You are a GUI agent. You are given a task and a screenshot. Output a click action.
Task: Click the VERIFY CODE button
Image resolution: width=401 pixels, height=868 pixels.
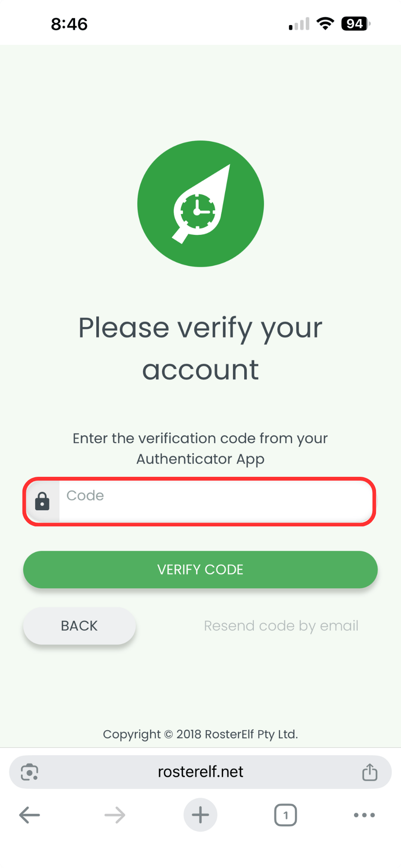tap(200, 569)
